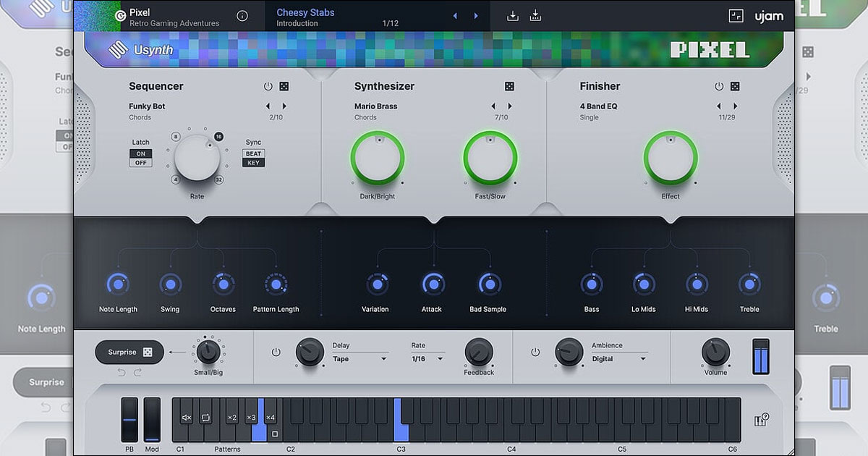Click the Finisher Effect knob
The width and height of the screenshot is (868, 456).
point(671,158)
